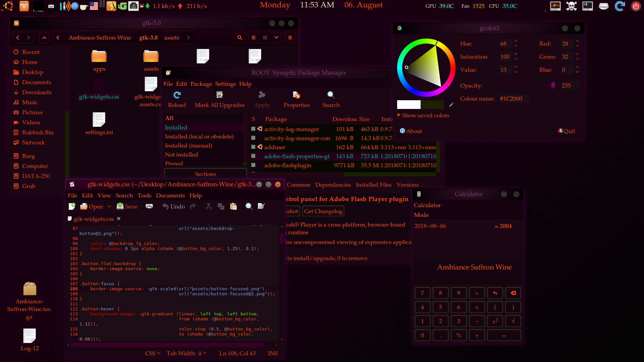Toggle status checkbox for adobe-flash-properties-gt
644x362 pixels.
[x=253, y=156]
